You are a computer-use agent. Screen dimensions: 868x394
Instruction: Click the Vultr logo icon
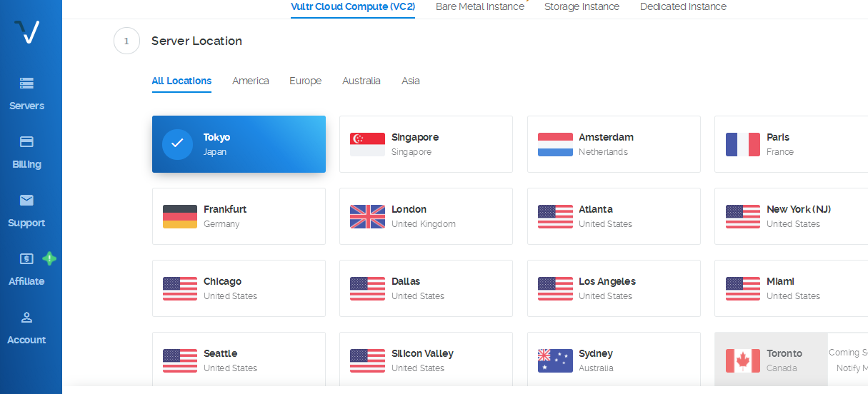coord(26,31)
